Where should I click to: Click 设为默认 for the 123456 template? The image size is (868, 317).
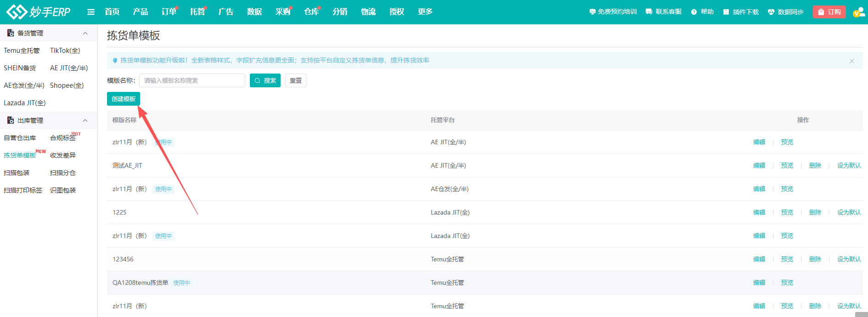(849, 259)
